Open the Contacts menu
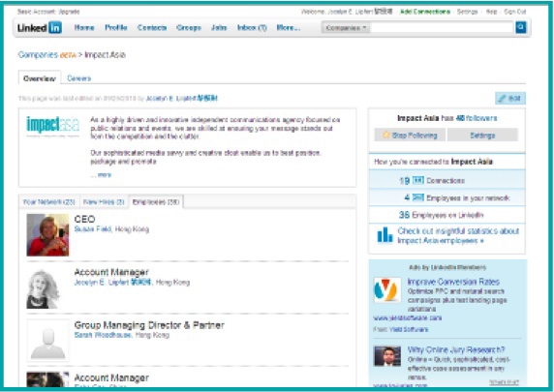Image resolution: width=554 pixels, height=392 pixels. click(x=152, y=27)
